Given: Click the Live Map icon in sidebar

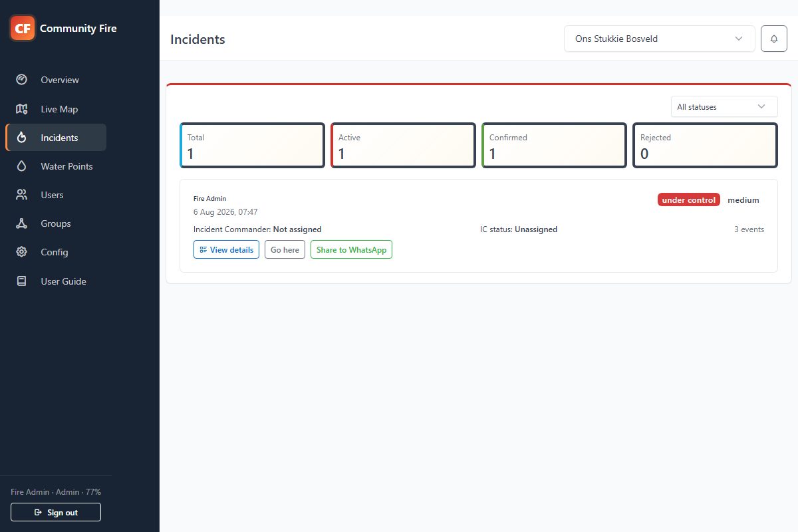Looking at the screenshot, I should pos(21,109).
